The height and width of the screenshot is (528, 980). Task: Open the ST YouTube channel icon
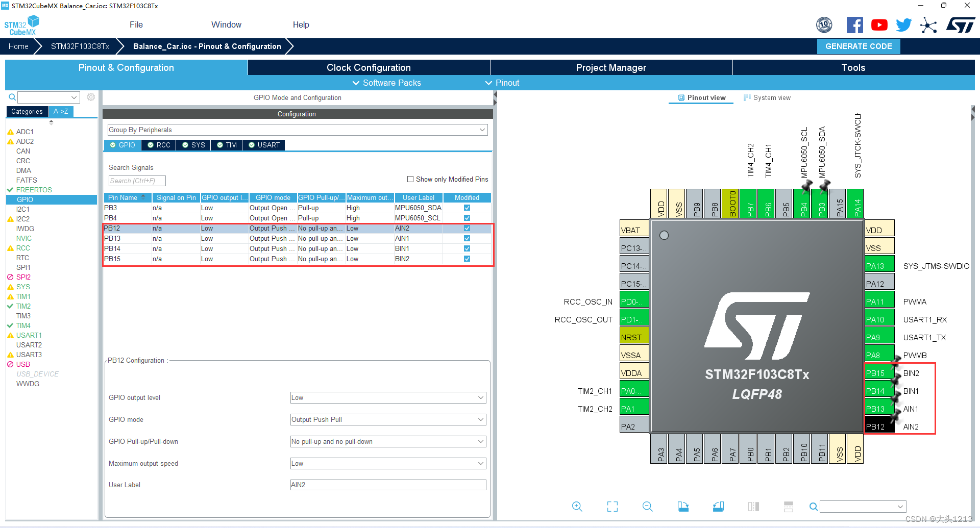(879, 25)
